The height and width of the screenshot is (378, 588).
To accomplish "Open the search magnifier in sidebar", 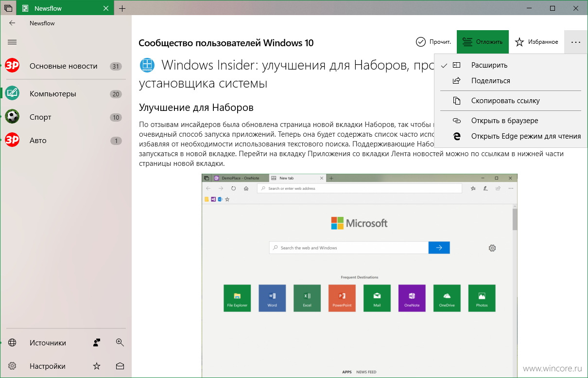I will (x=120, y=342).
